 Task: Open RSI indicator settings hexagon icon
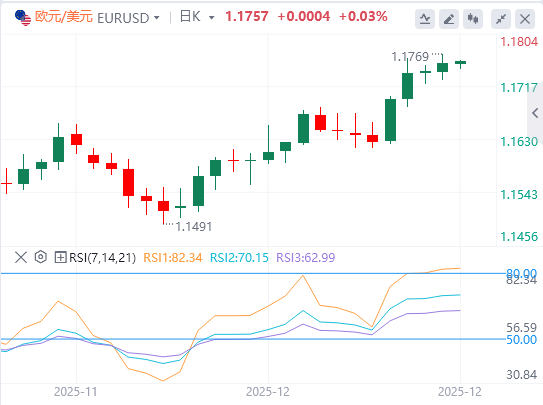click(41, 257)
